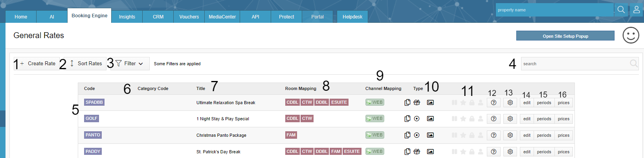Image resolution: width=644 pixels, height=158 pixels.
Task: Click the title Ultimate Relaxation Spa Break
Action: point(226,103)
